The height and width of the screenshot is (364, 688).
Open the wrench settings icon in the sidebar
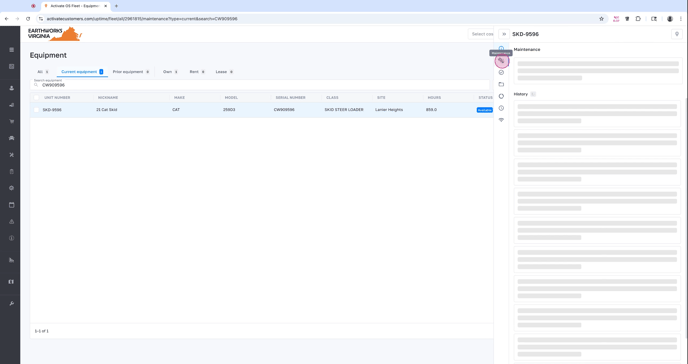click(11, 303)
